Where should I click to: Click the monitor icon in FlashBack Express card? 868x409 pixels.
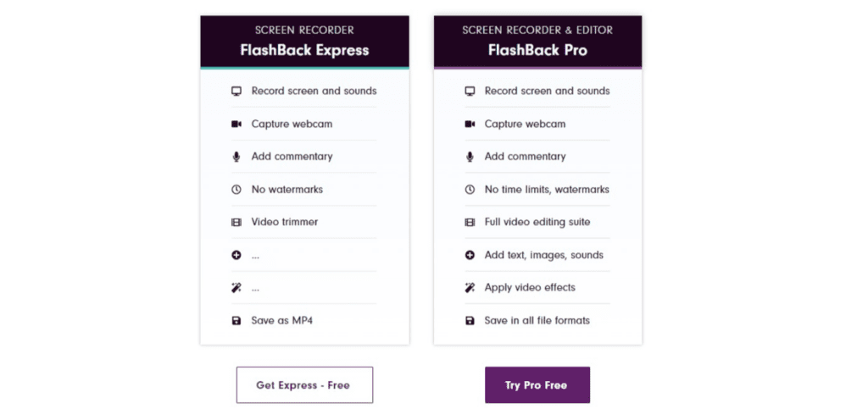coord(236,91)
